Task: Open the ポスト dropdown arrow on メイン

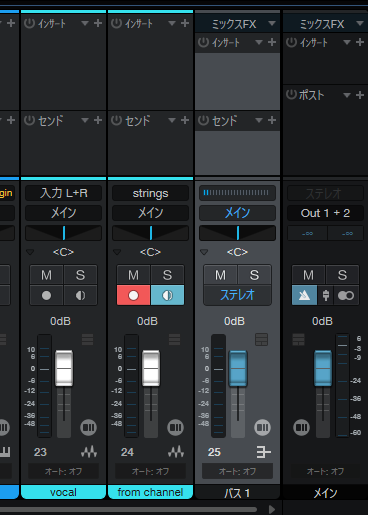Action: pos(347,95)
